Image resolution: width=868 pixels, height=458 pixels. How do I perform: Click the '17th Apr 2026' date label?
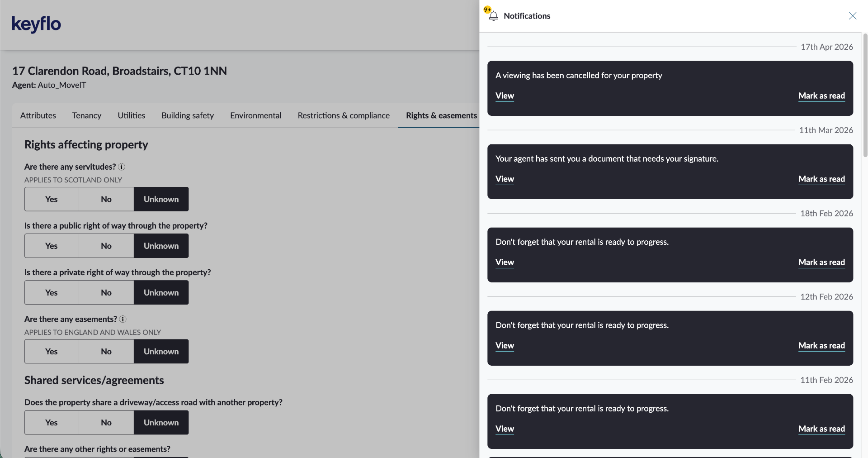[x=827, y=47]
